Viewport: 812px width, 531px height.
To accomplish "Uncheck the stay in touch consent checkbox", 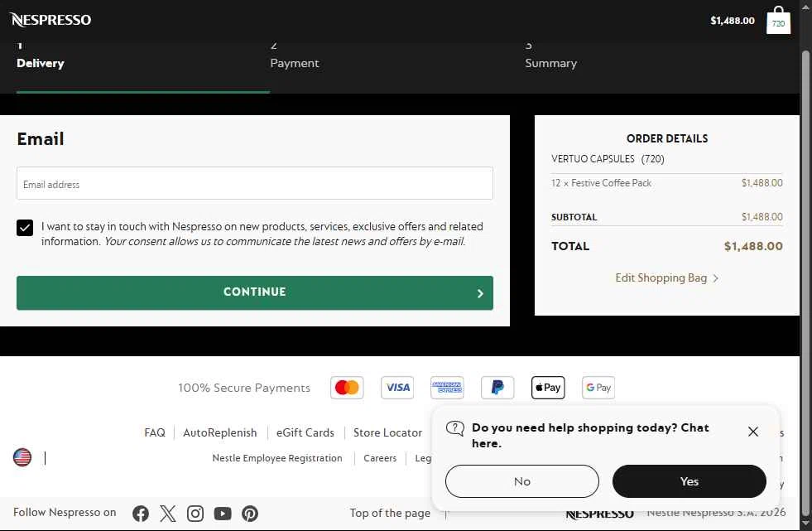I will coord(25,228).
